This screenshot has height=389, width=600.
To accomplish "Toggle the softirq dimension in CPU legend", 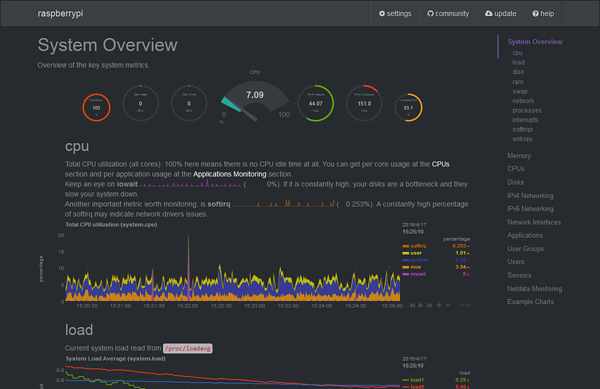I will click(414, 246).
